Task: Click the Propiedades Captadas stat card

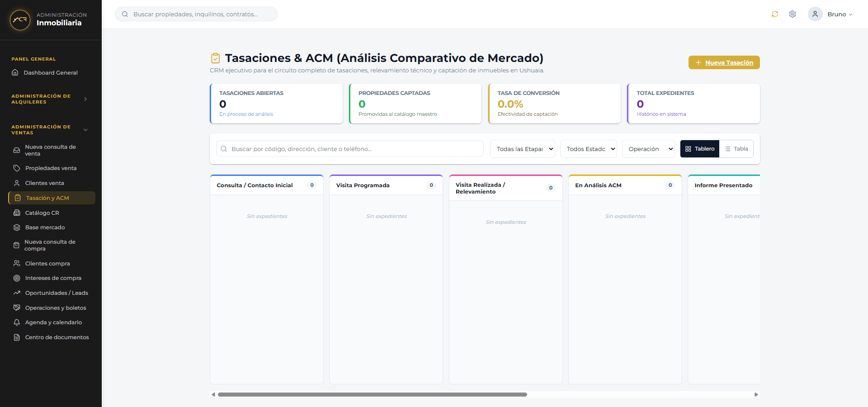Action: pyautogui.click(x=415, y=104)
